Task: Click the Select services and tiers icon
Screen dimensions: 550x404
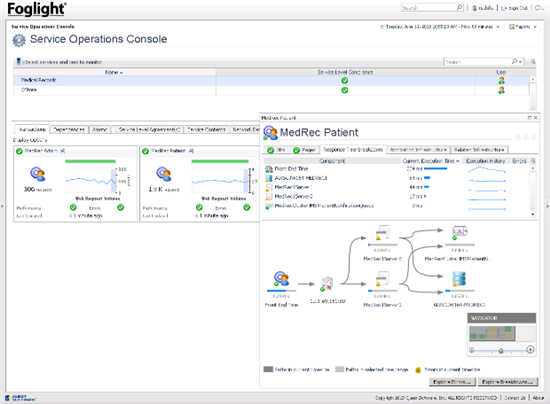Action: click(19, 61)
